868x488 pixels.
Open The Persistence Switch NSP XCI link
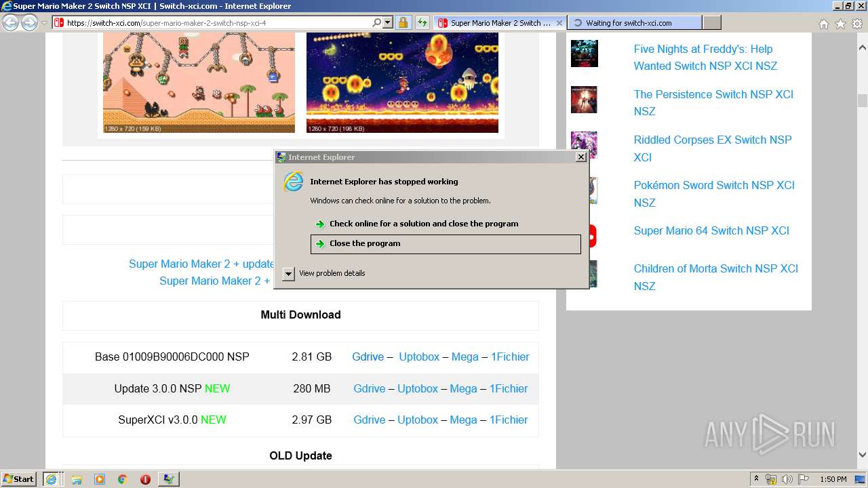(x=713, y=102)
